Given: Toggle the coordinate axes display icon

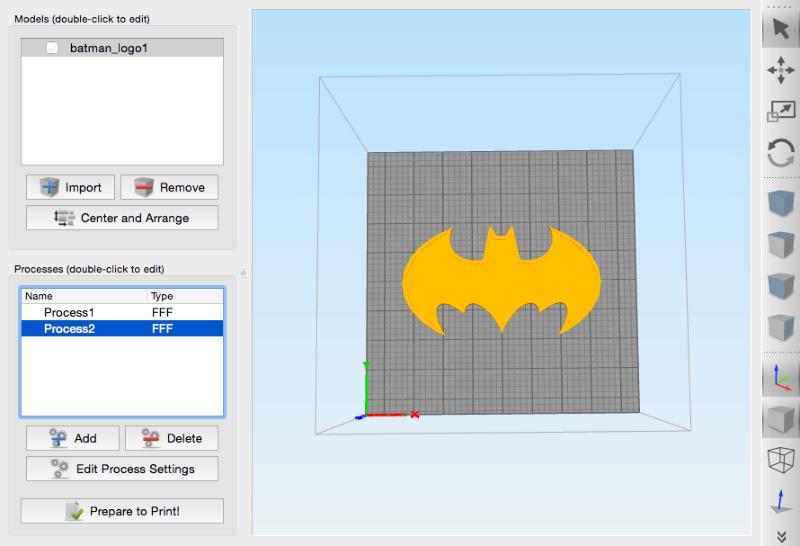Looking at the screenshot, I should coord(780,378).
